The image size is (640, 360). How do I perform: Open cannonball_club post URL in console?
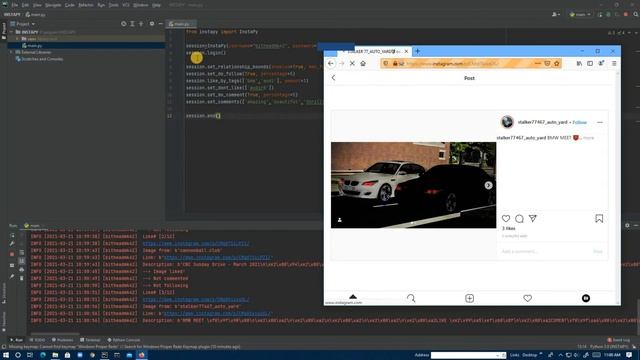(217, 258)
